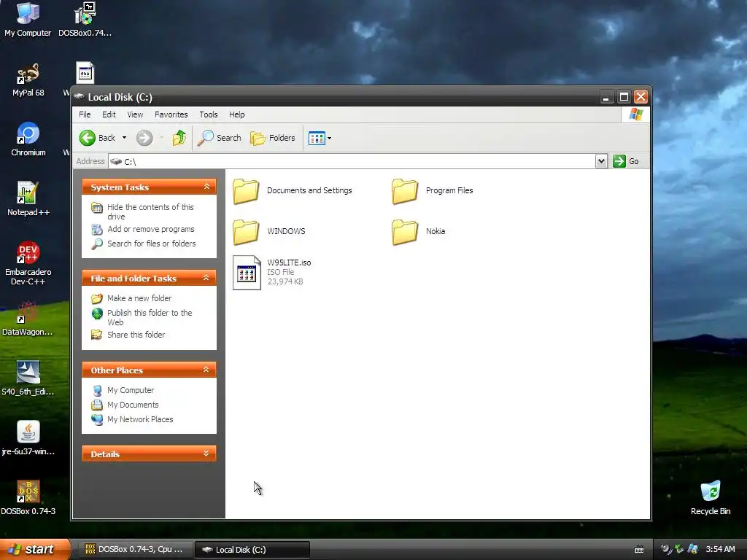Click the green Back arrow button

click(x=88, y=138)
